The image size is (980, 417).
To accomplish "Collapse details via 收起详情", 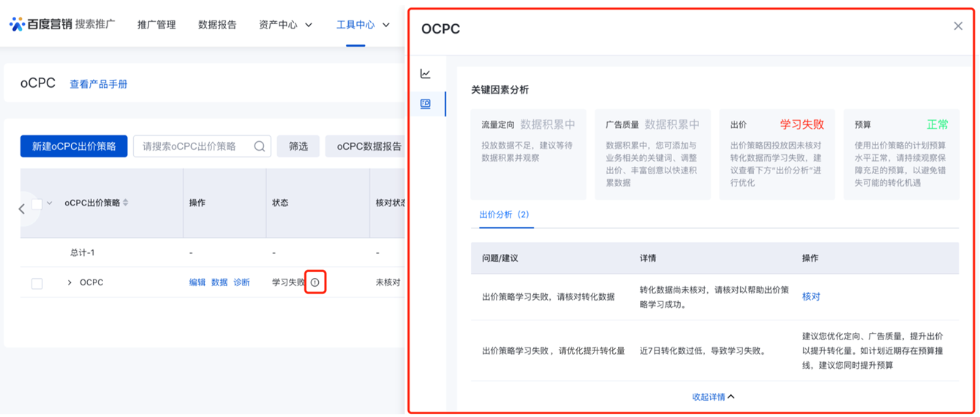I will pyautogui.click(x=713, y=397).
